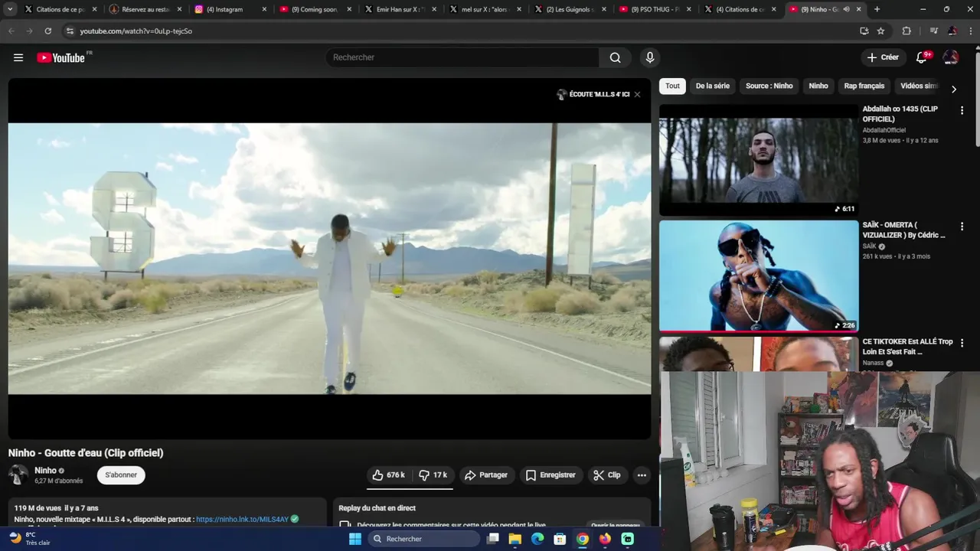
Task: Open the Ninho channel name link
Action: click(x=45, y=471)
